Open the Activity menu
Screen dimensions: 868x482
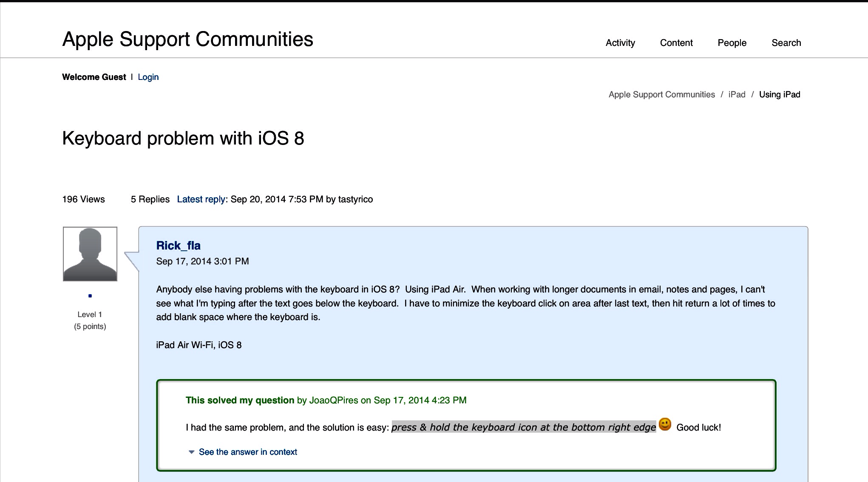point(620,43)
